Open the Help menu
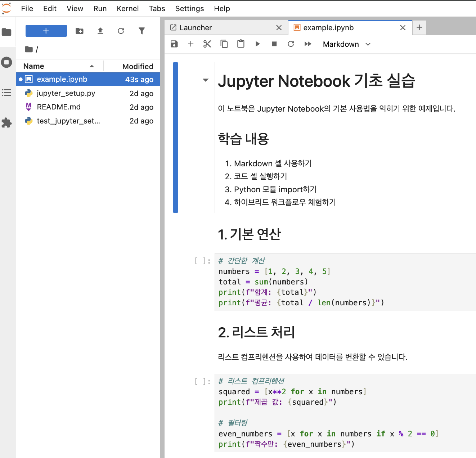 click(x=222, y=9)
